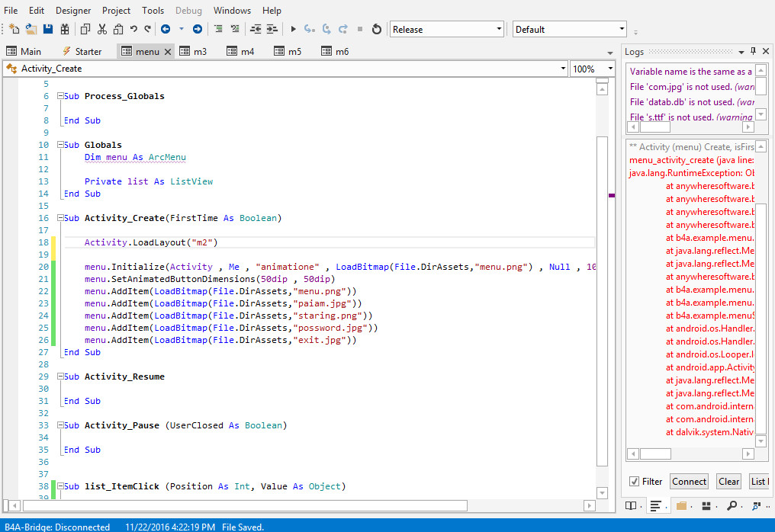
Task: Navigate backward with the blue arrow
Action: click(166, 29)
